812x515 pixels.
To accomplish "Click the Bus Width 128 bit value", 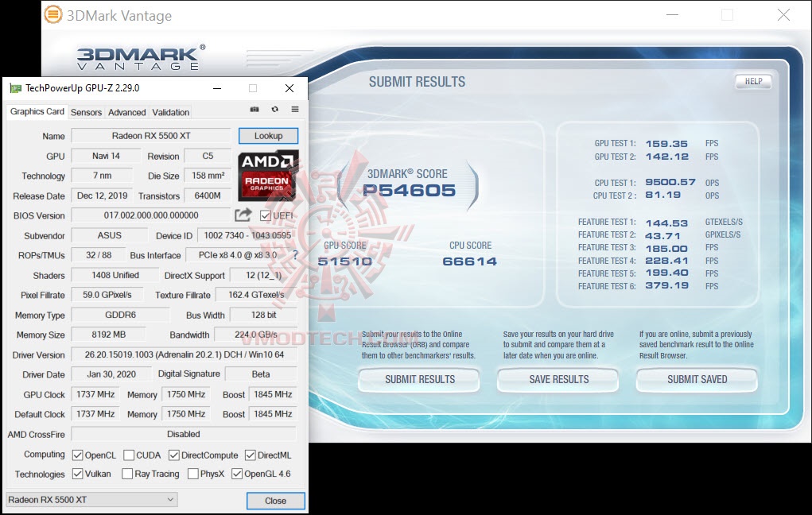I will pos(263,315).
